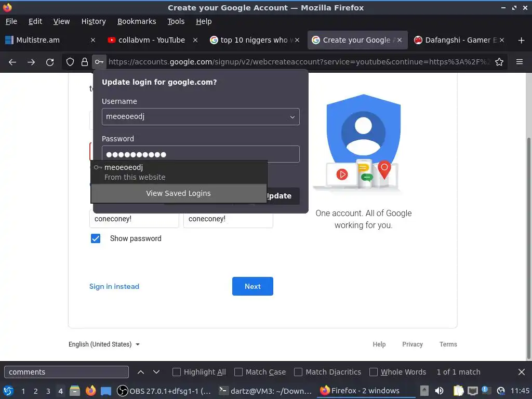Open the Privacy footer link
The height and width of the screenshot is (399, 532).
click(x=413, y=344)
